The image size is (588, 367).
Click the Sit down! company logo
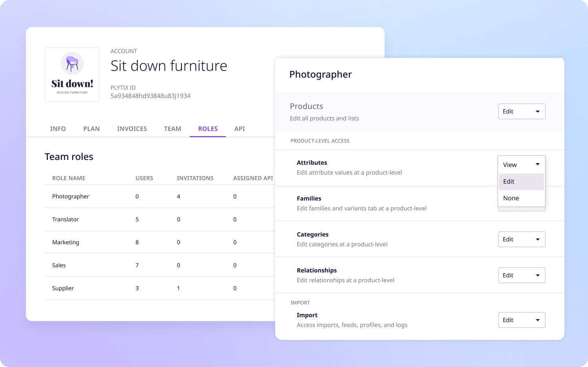coord(72,74)
